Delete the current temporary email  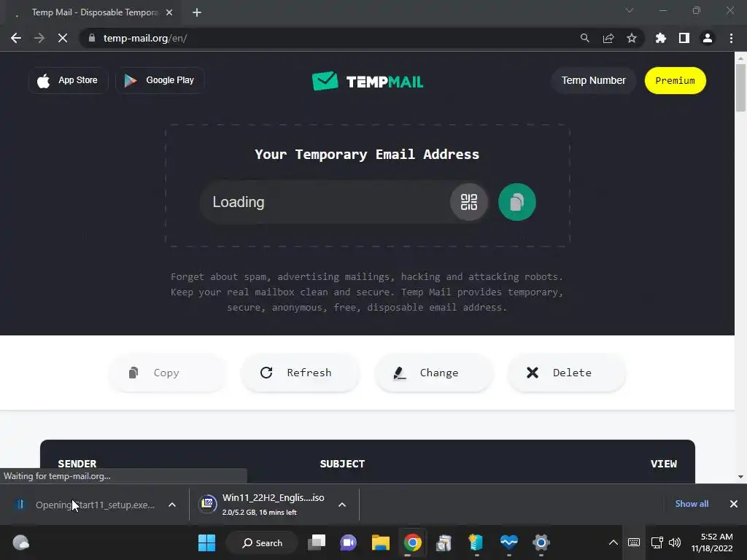(566, 373)
